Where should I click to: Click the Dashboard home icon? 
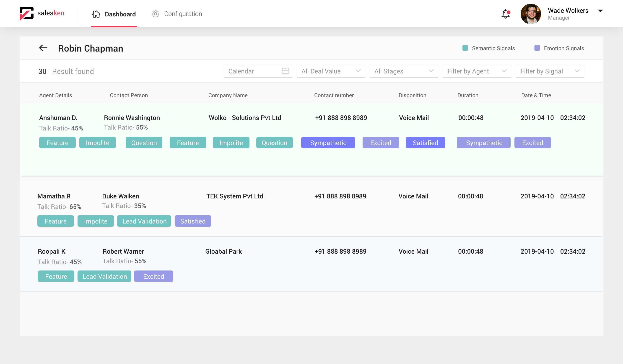click(96, 14)
